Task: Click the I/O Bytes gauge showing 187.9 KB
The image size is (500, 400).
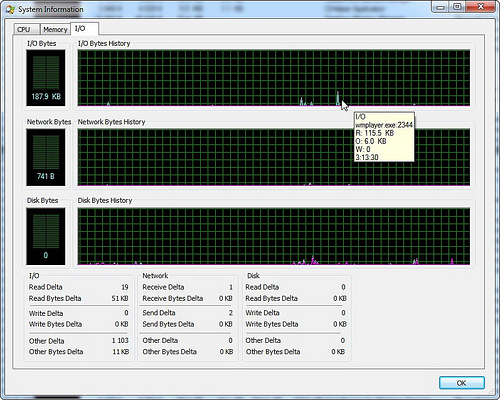Action: click(x=46, y=78)
